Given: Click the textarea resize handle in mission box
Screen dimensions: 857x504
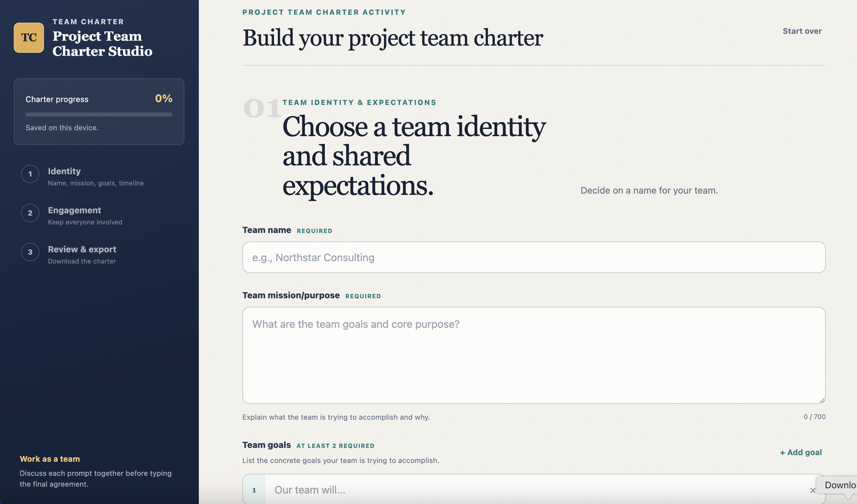Looking at the screenshot, I should [x=822, y=400].
